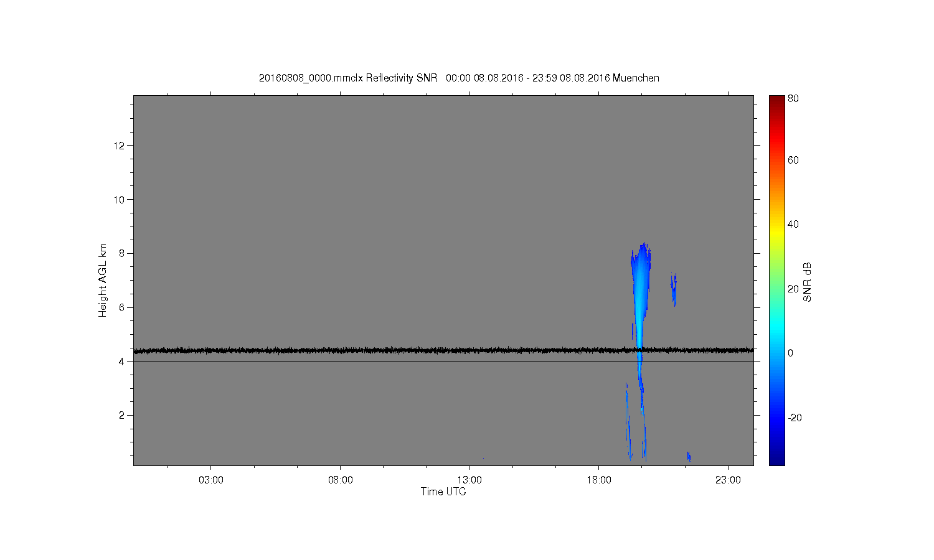Viewport: 934px width, 560px height.
Task: Click height tick label 4 on y-axis
Action: coord(122,362)
